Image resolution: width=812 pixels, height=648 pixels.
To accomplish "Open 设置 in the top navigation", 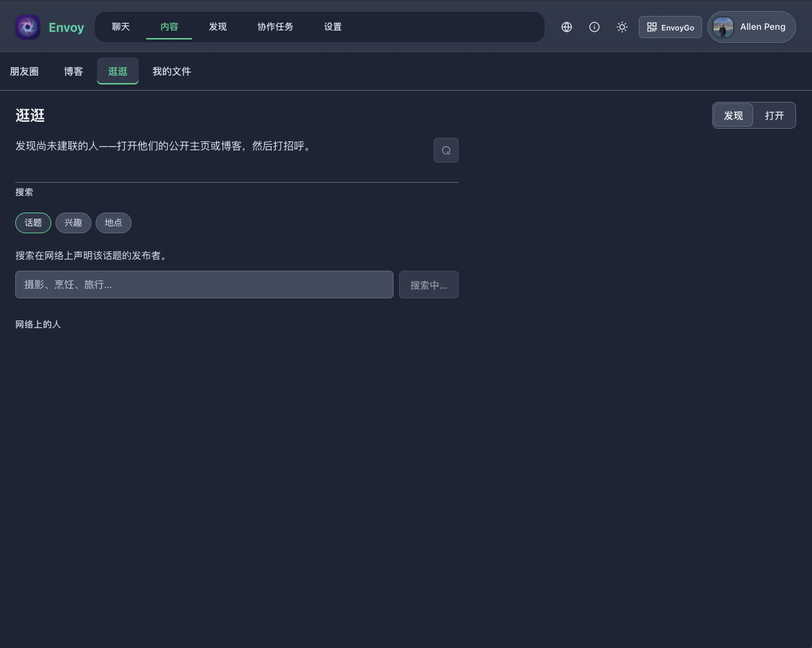I will click(333, 27).
